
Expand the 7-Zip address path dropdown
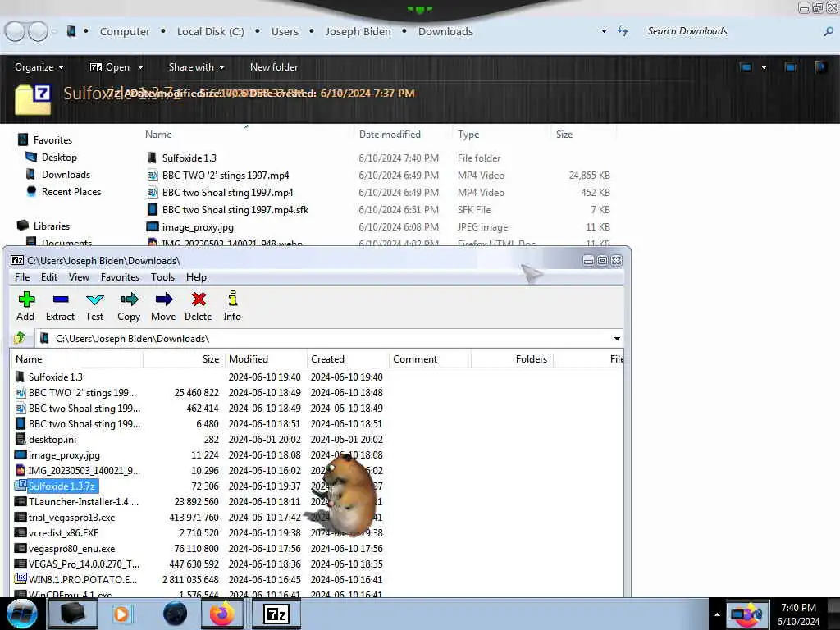click(617, 339)
